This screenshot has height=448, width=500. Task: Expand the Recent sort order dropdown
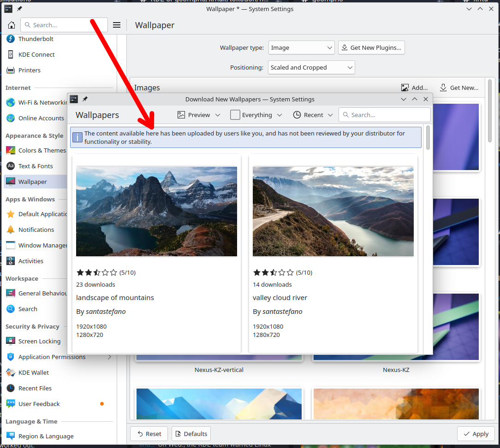(313, 115)
